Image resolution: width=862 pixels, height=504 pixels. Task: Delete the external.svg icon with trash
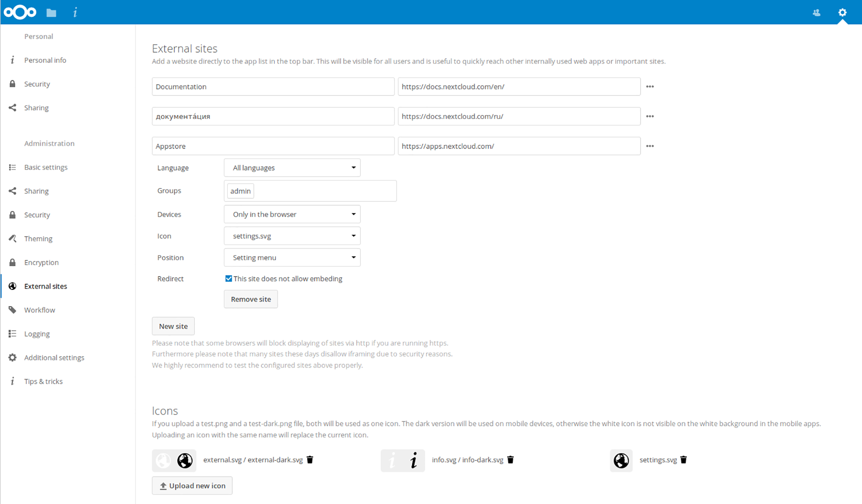[x=310, y=460]
